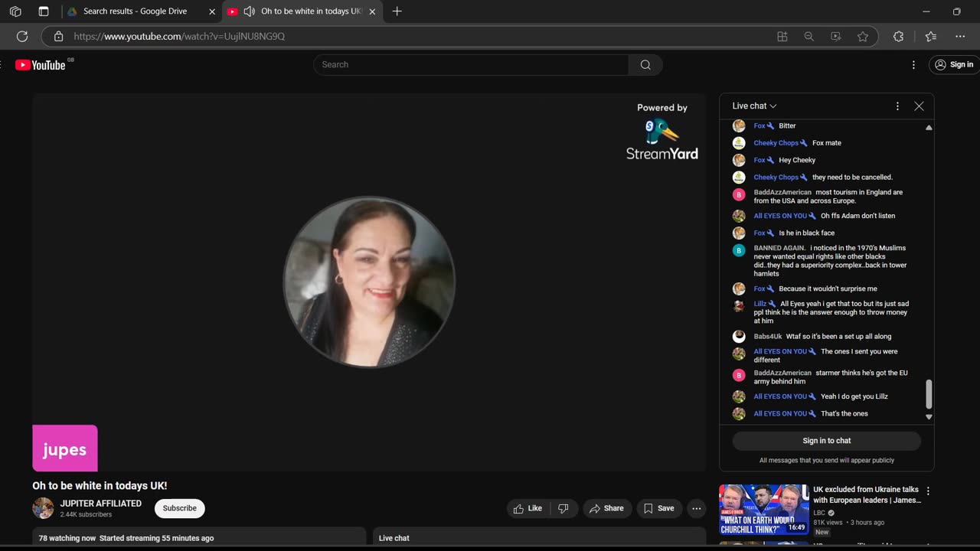Open the tab actions menu icon

coord(44,11)
